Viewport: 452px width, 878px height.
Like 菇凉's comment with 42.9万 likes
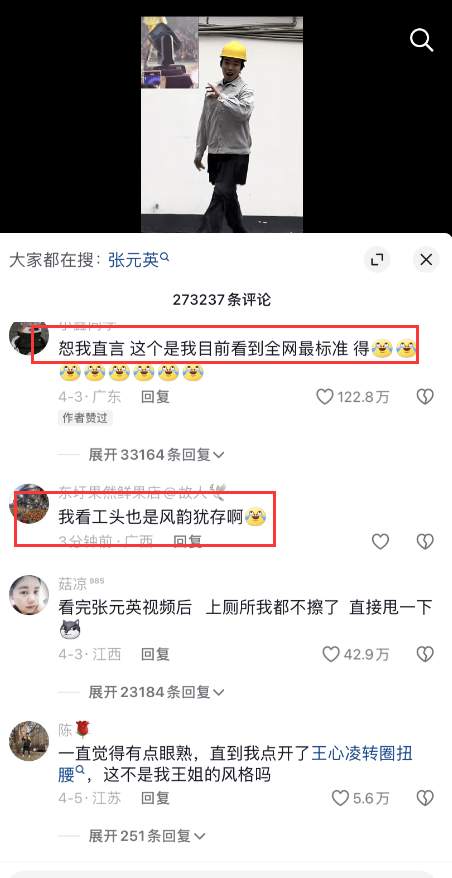point(331,653)
